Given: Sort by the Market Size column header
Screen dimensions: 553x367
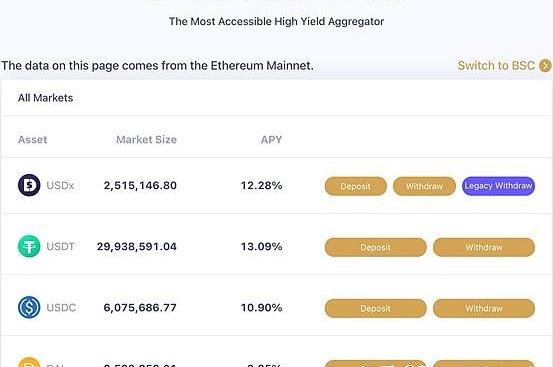Looking at the screenshot, I should pos(146,140).
